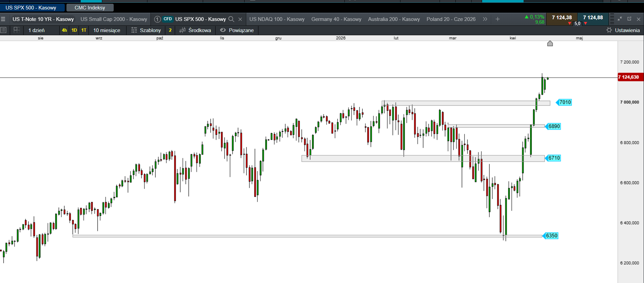The height and width of the screenshot is (283, 644).
Task: Open the list panel icon in chart toolbar
Action: click(4, 30)
